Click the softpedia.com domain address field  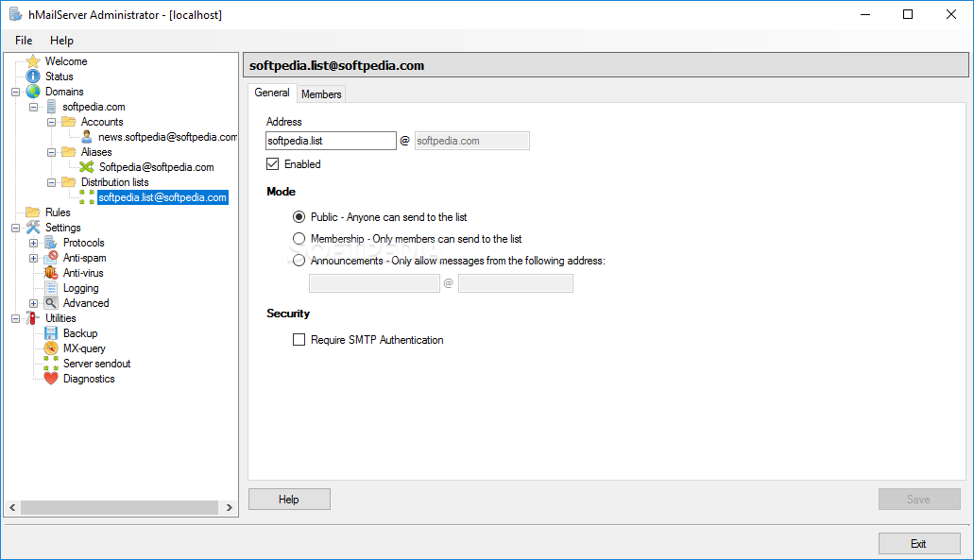472,141
